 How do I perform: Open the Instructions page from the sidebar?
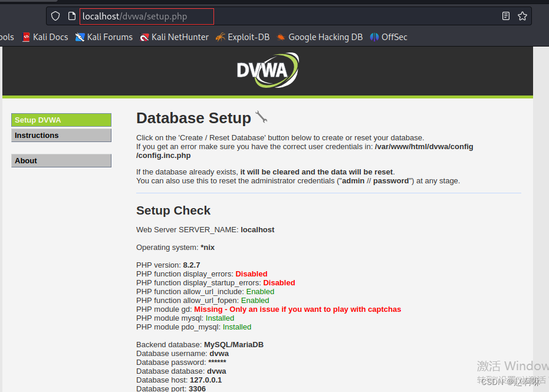(61, 135)
